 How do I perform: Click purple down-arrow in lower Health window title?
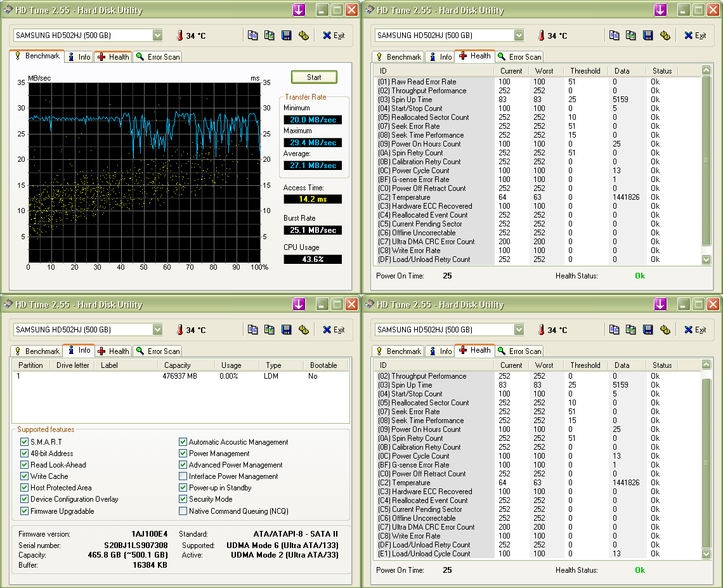click(x=660, y=304)
